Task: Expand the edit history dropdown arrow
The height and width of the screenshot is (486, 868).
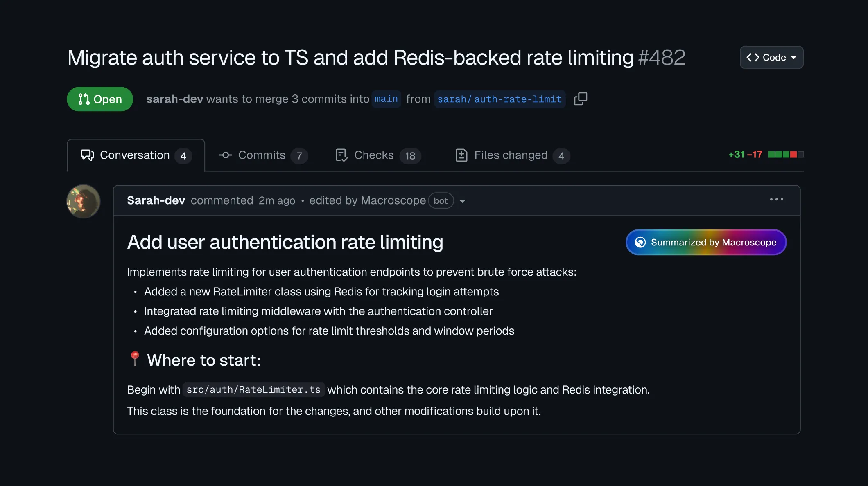Action: point(462,201)
